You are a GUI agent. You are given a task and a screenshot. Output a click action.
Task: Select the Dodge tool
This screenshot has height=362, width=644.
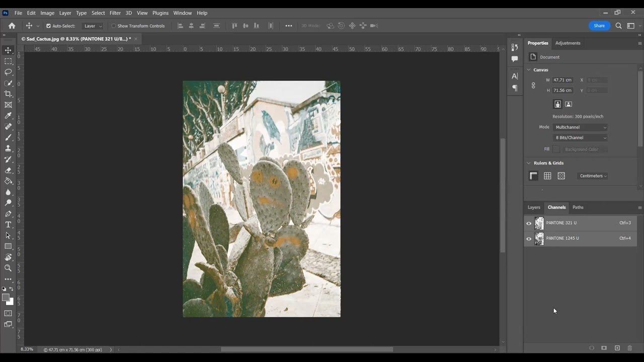[x=8, y=203]
